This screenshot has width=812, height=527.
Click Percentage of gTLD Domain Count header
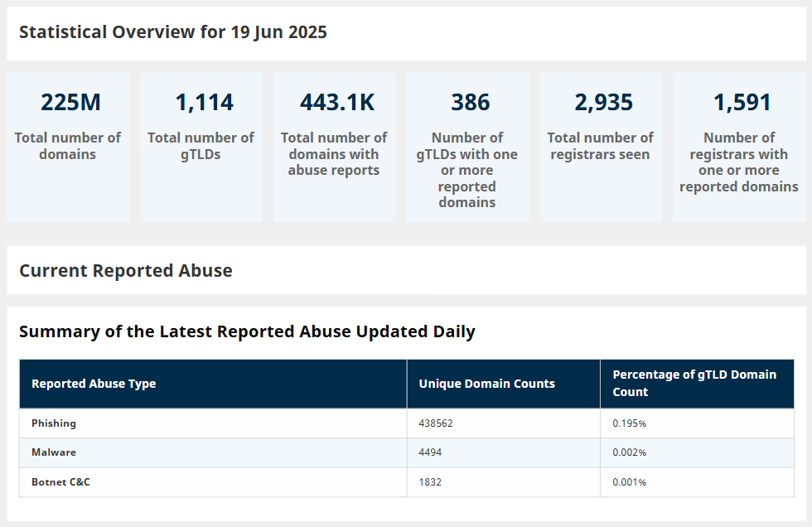click(x=694, y=383)
